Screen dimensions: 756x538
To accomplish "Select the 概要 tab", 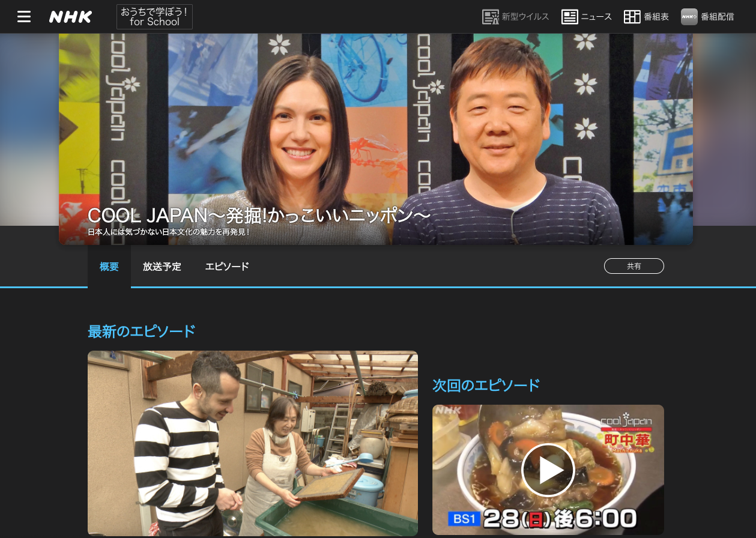I will point(109,267).
